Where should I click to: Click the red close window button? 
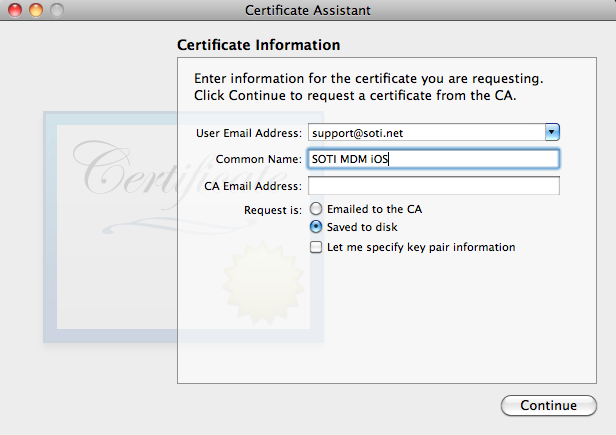[15, 10]
